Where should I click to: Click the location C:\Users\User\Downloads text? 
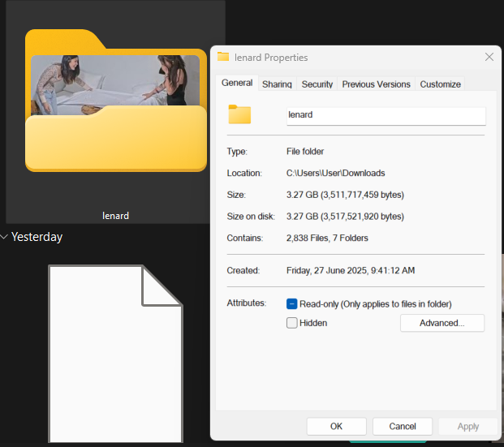pyautogui.click(x=335, y=174)
